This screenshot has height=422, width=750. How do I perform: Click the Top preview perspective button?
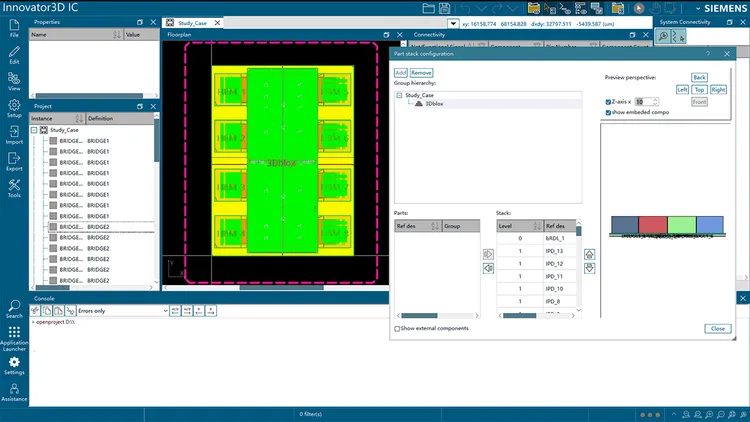coord(699,89)
